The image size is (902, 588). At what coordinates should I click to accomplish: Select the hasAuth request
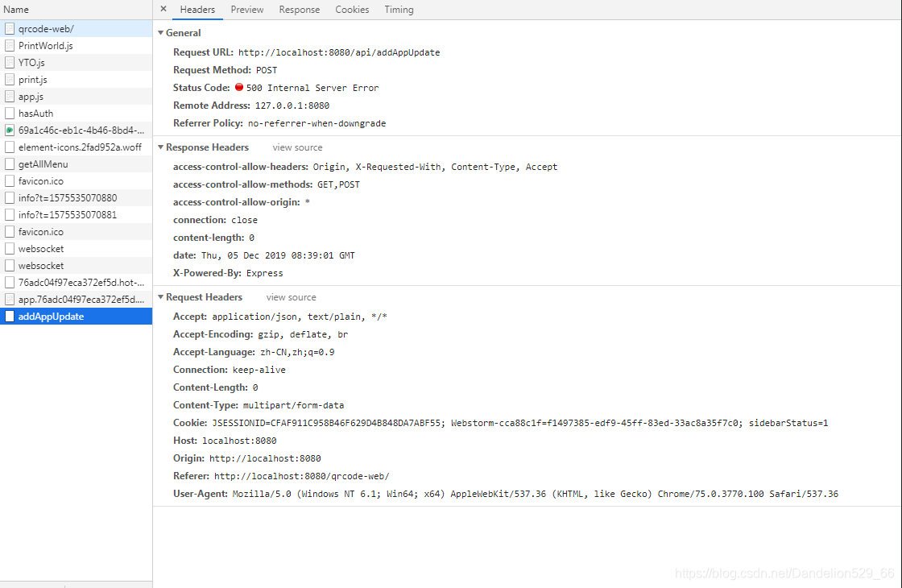tap(76, 114)
